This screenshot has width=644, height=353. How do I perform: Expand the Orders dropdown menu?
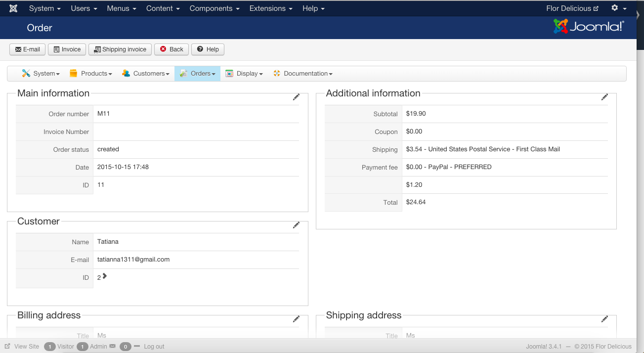tap(198, 74)
